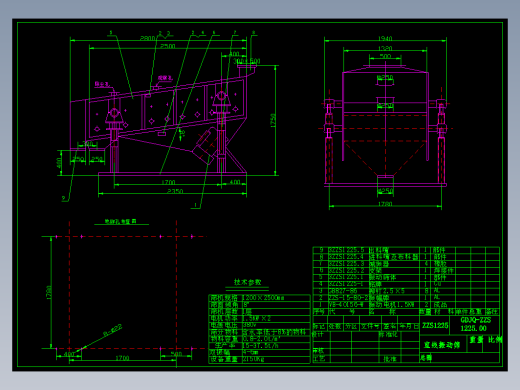
Task: Select the 技术参数 table heading
Action: (247, 282)
